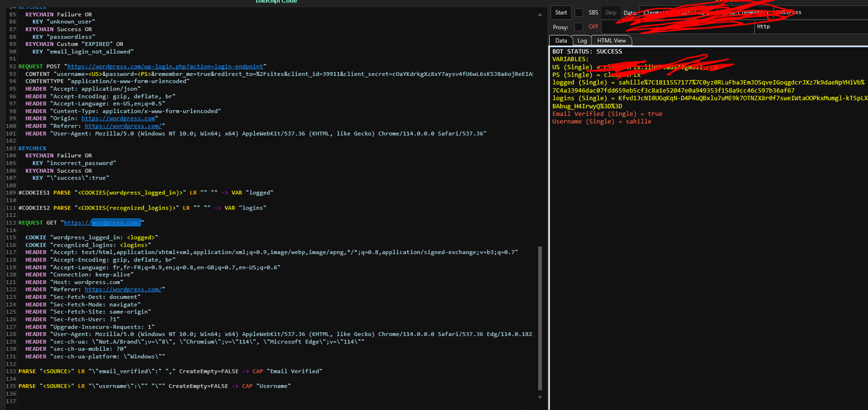Click the Origin header wordpress.com URL
Image resolution: width=868 pixels, height=410 pixels.
coord(119,118)
